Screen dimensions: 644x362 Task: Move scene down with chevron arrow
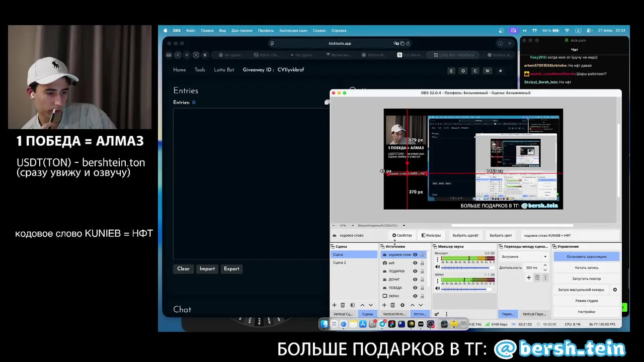(371, 305)
